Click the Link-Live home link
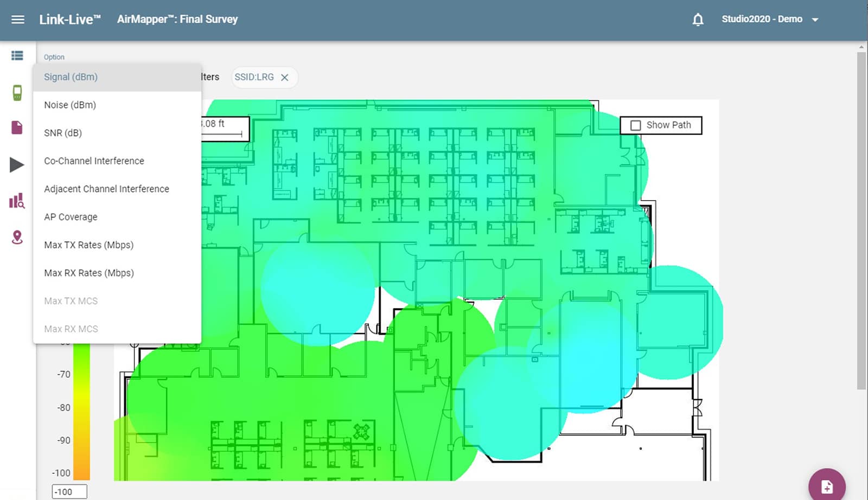Viewport: 868px width, 500px height. coord(69,19)
